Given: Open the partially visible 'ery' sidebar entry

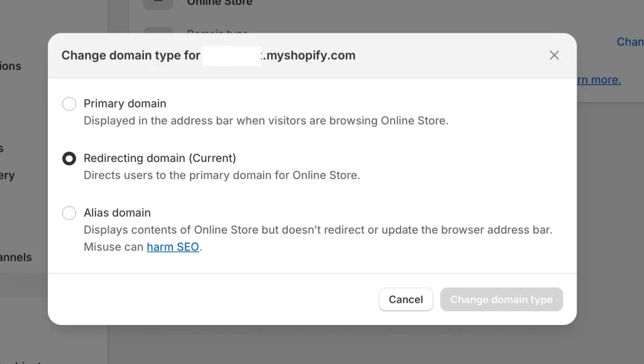Looking at the screenshot, I should (x=6, y=175).
